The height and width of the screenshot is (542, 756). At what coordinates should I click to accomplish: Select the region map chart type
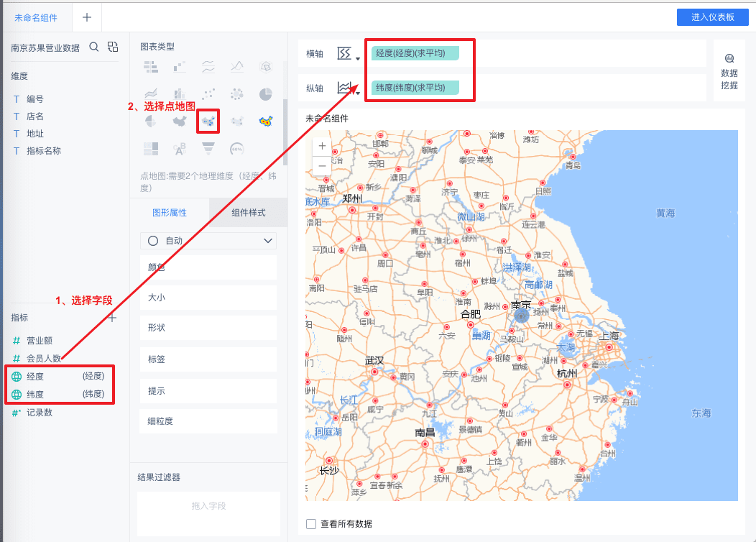[x=180, y=121]
